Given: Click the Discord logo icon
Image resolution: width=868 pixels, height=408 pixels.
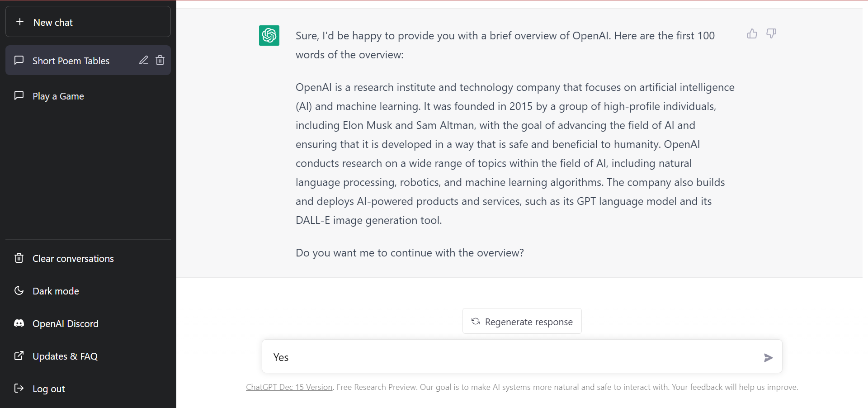Looking at the screenshot, I should (19, 323).
